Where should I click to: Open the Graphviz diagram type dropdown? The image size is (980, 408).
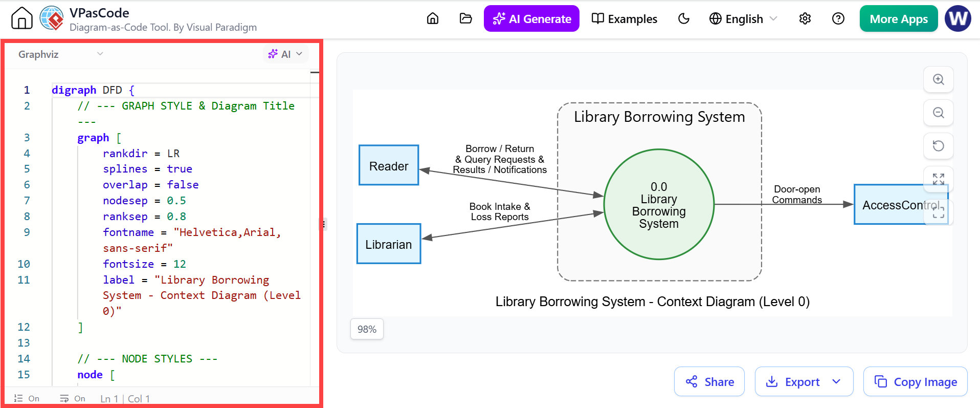[x=60, y=54]
